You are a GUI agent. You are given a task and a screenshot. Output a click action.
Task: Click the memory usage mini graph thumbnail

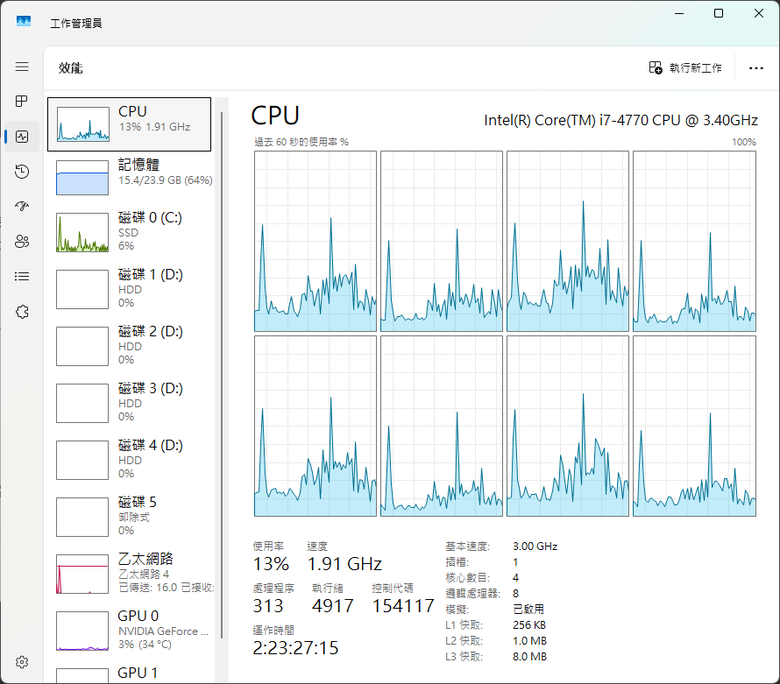[83, 178]
